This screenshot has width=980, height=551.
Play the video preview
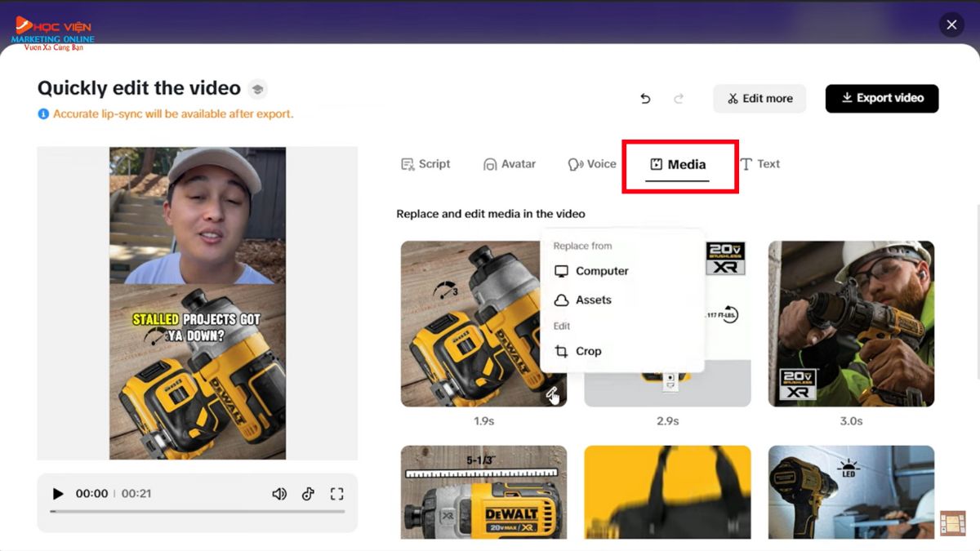click(x=58, y=494)
